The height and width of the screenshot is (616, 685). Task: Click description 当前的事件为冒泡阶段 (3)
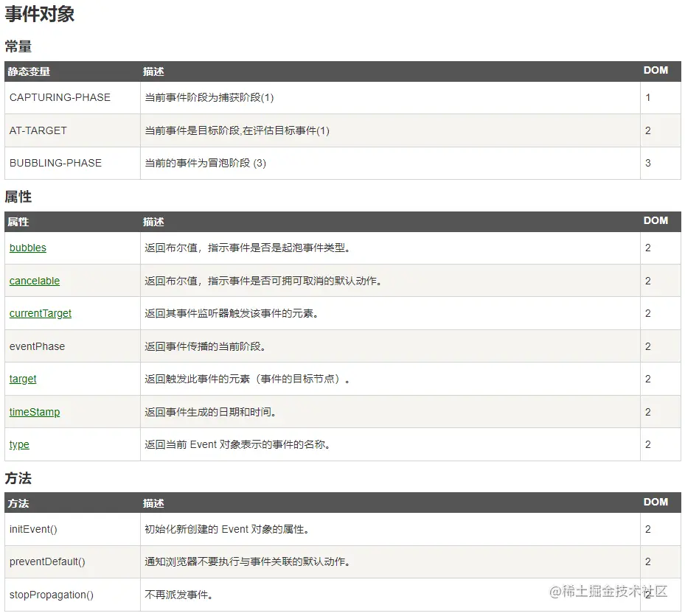(205, 163)
